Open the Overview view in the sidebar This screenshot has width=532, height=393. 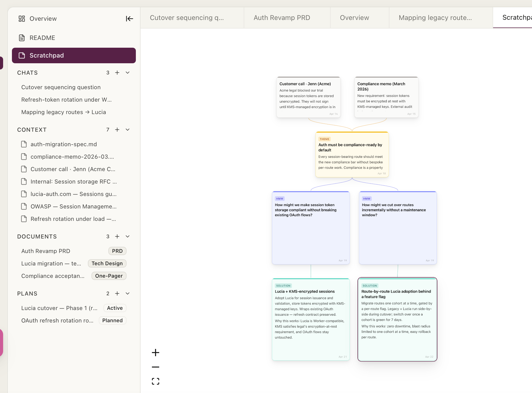(43, 18)
